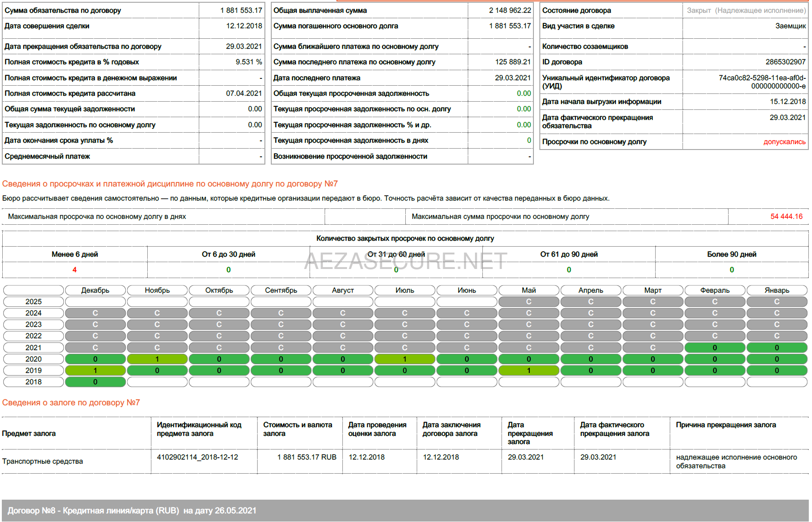Click the 'Май' month header
Image resolution: width=812 pixels, height=522 pixels.
[x=529, y=290]
